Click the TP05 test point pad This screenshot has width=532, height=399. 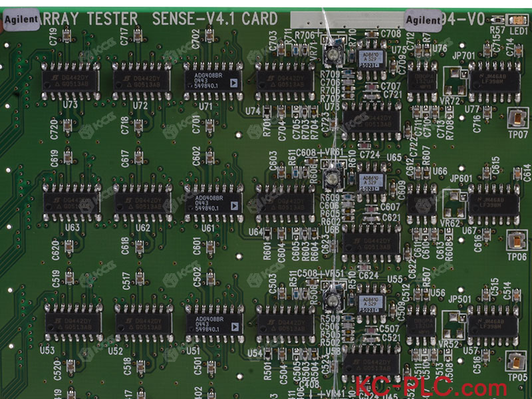coord(516,362)
